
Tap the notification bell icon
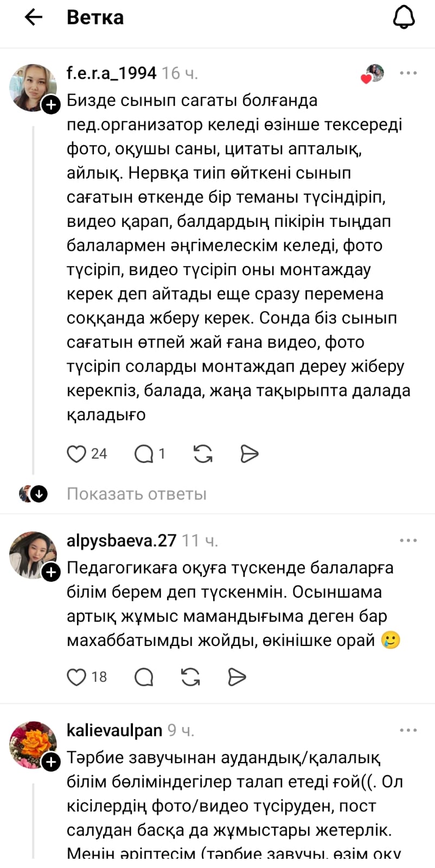click(404, 17)
